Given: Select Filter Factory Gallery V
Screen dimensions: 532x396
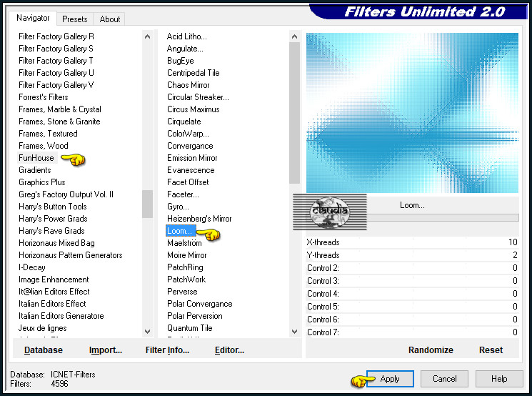Looking at the screenshot, I should [56, 85].
